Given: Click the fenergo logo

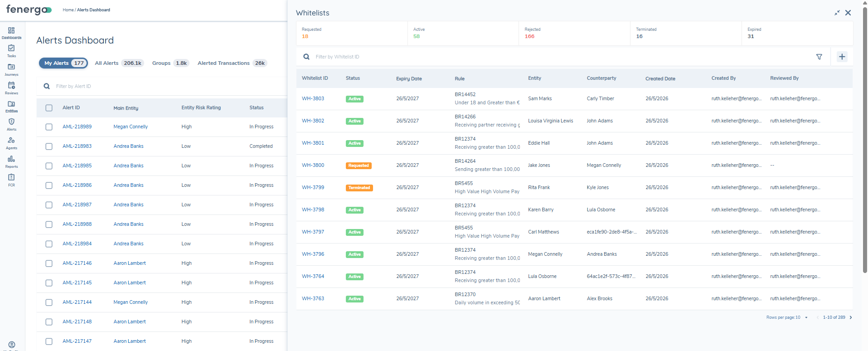Looking at the screenshot, I should pos(29,10).
